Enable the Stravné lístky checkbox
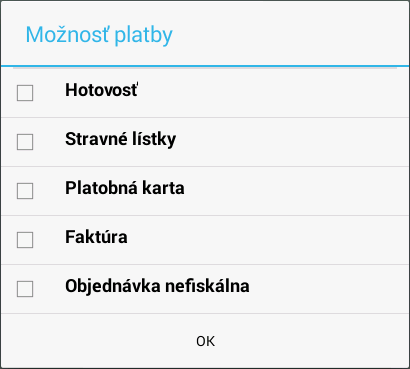 point(25,142)
